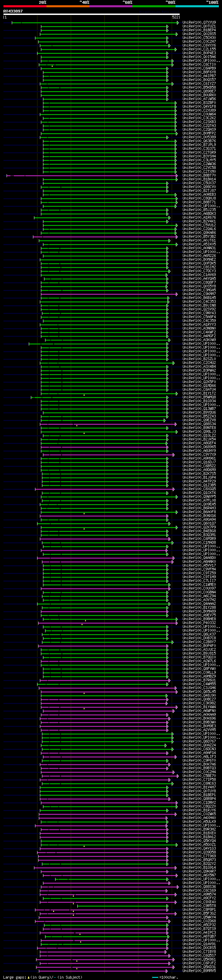
Task: Click the query name AV433897
Action: point(13,11)
